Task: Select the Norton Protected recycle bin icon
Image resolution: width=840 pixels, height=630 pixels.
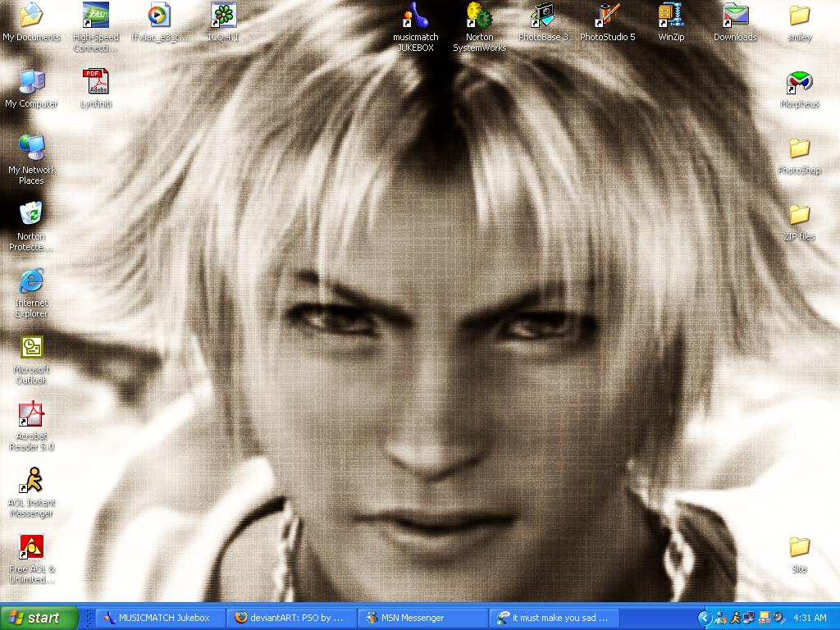Action: [32, 214]
